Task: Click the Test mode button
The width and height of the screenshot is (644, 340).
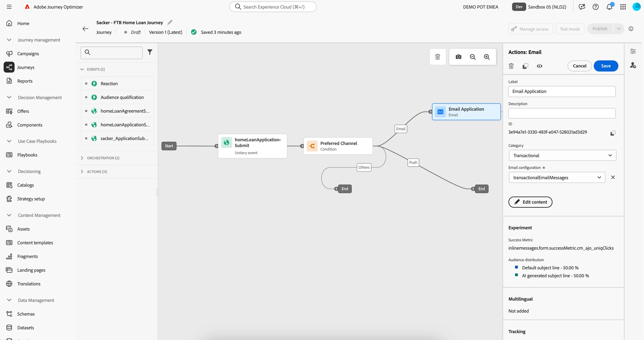Action: pyautogui.click(x=570, y=29)
